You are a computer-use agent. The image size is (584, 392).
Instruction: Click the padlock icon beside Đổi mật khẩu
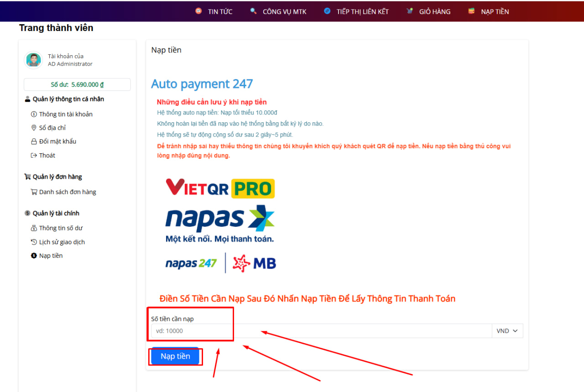click(34, 141)
